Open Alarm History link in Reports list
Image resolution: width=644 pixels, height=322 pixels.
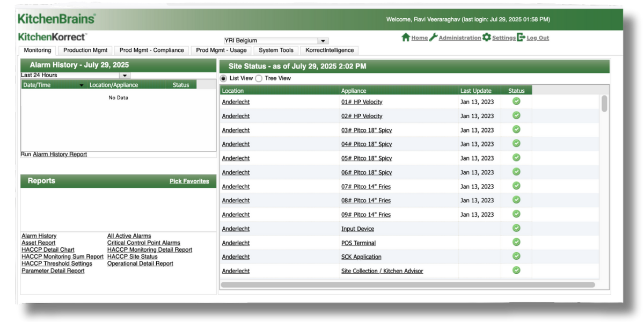click(39, 236)
